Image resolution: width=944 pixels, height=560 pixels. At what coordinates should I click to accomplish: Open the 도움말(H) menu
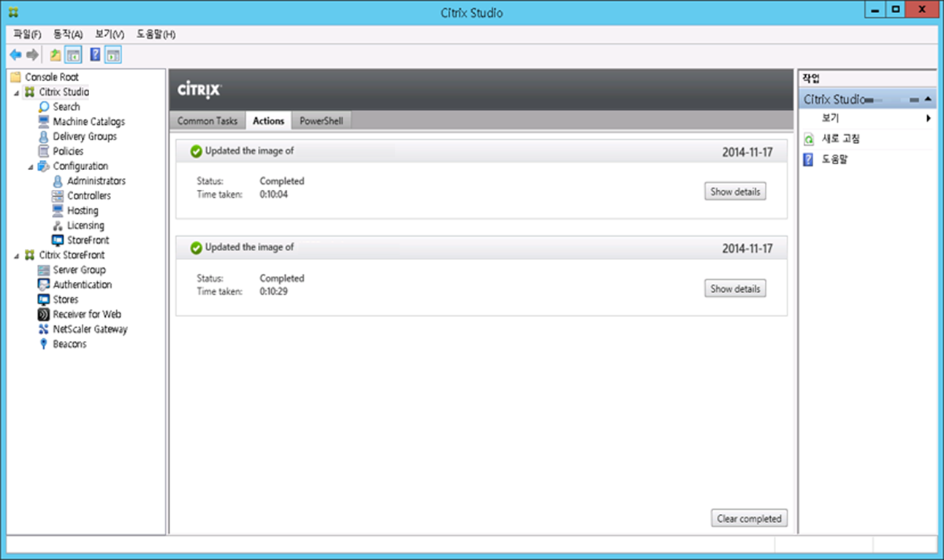(156, 34)
